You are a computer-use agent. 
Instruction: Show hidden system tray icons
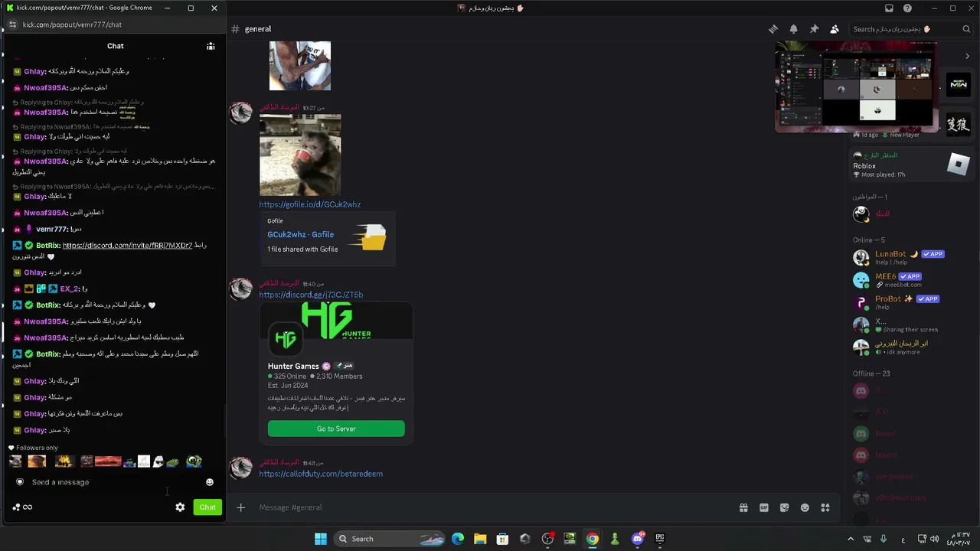[850, 539]
